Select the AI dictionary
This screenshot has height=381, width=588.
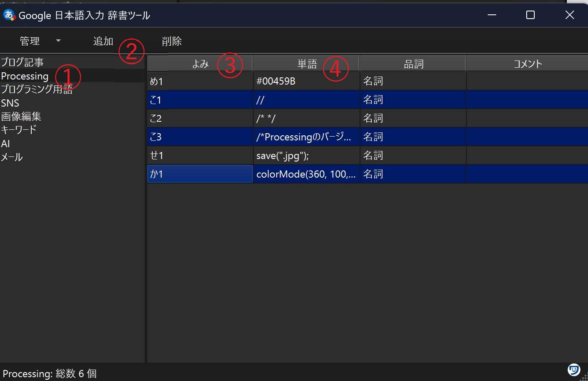coord(5,143)
